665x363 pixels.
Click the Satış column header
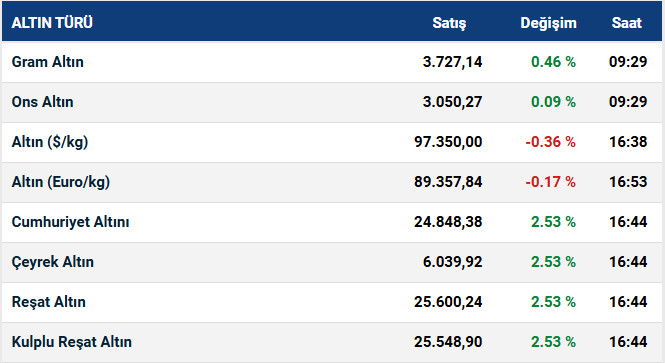click(x=449, y=23)
